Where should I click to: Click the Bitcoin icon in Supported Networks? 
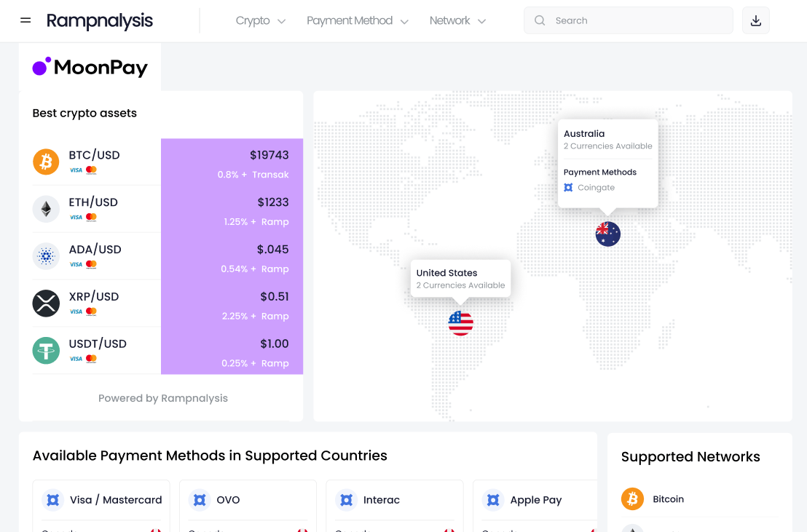(x=632, y=499)
